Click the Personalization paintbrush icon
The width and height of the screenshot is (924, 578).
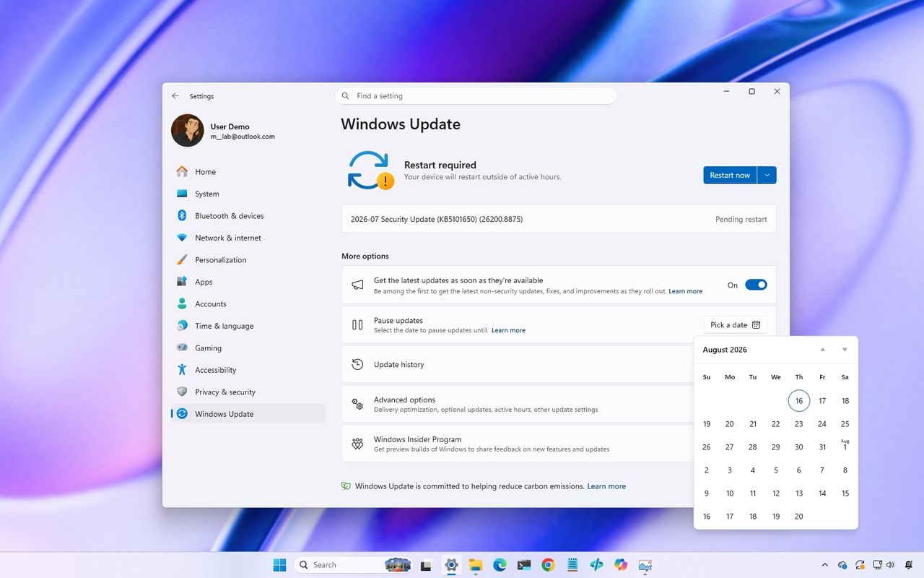click(x=182, y=259)
